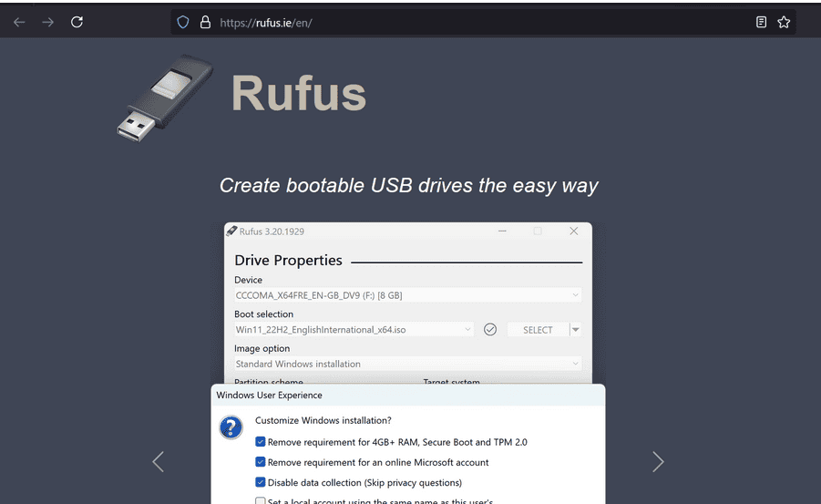Toggle Remove requirement for online Microsoft account
This screenshot has width=821, height=504.
click(x=261, y=462)
